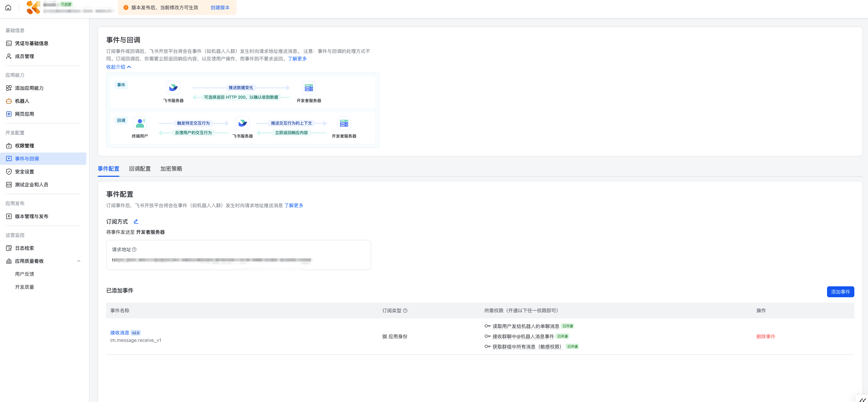Click double-chevron collapse icon at bottom right

coord(863,400)
